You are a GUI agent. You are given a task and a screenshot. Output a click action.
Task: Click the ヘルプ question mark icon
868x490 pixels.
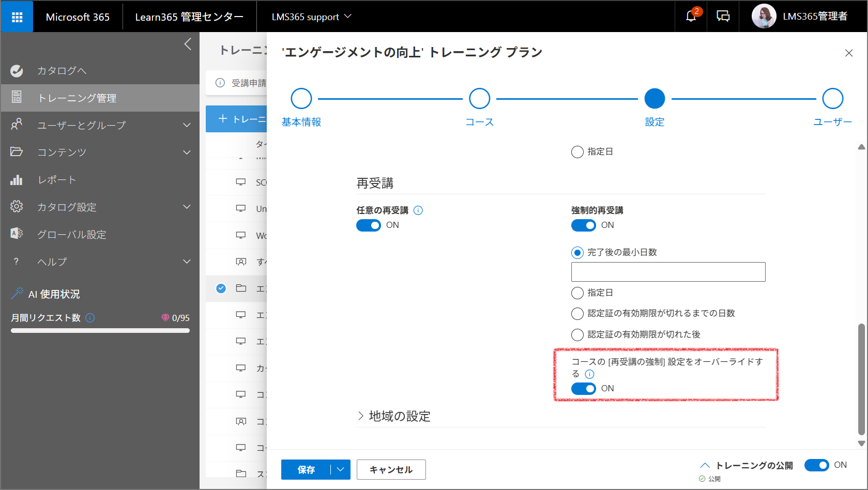tap(16, 262)
